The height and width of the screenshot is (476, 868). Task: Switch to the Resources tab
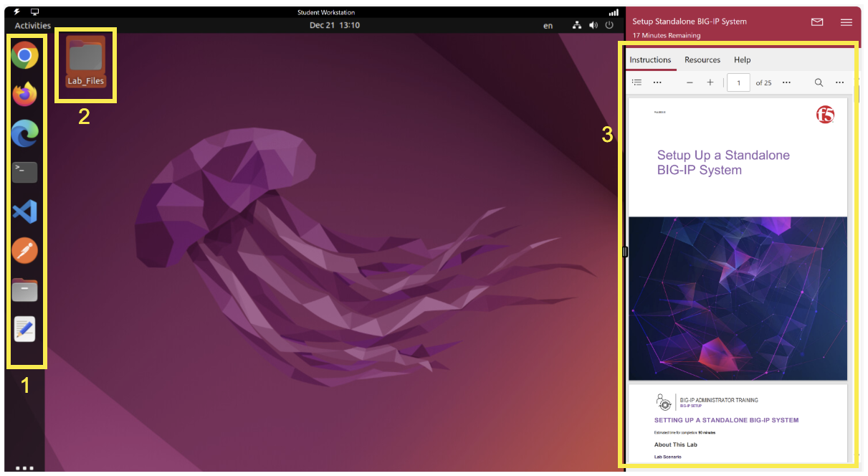(702, 59)
